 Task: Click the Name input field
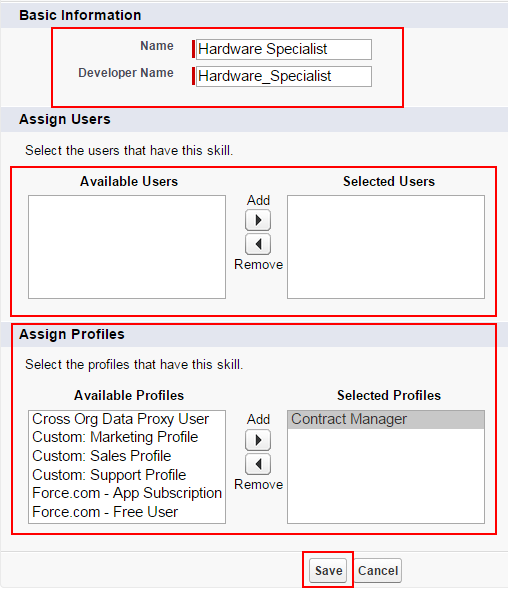[x=284, y=49]
